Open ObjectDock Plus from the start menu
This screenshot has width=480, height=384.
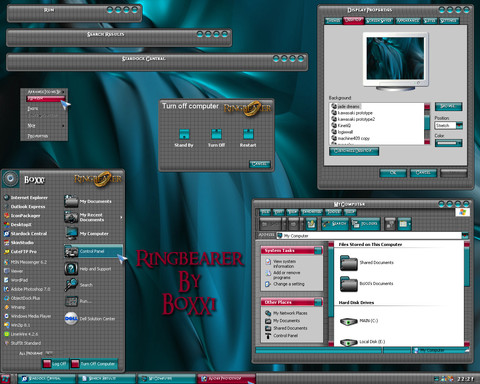(x=22, y=298)
